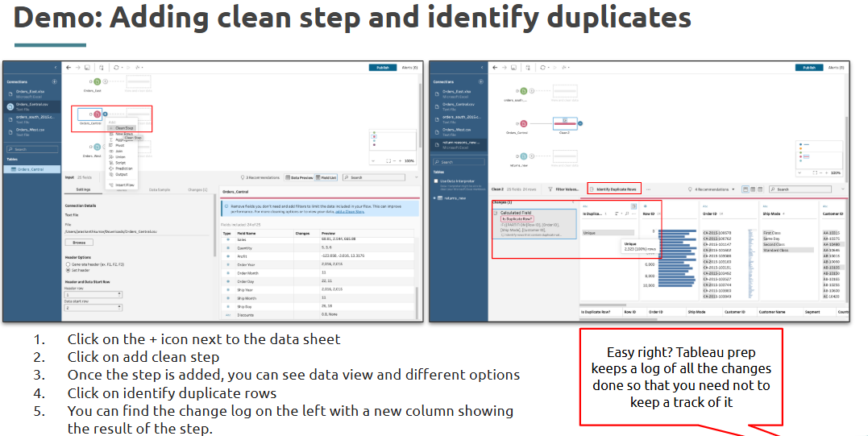Add a connection using the Connections plus icon in the input screenshot
The image size is (868, 436).
(x=54, y=81)
